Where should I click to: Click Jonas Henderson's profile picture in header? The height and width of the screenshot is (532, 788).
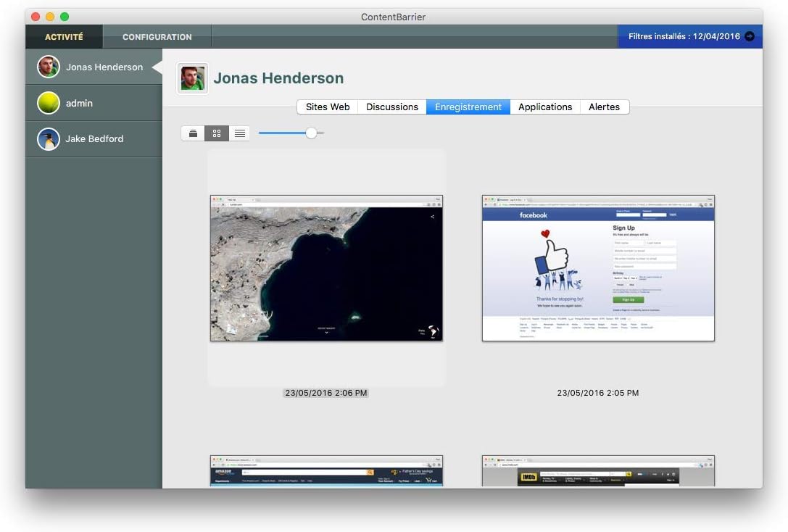pyautogui.click(x=191, y=78)
